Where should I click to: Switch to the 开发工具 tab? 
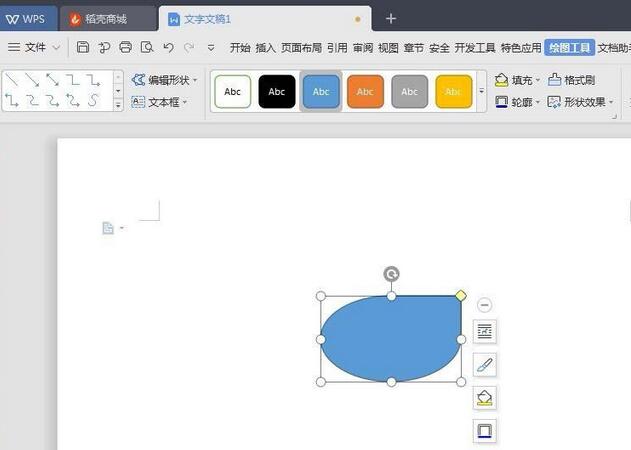[x=475, y=48]
